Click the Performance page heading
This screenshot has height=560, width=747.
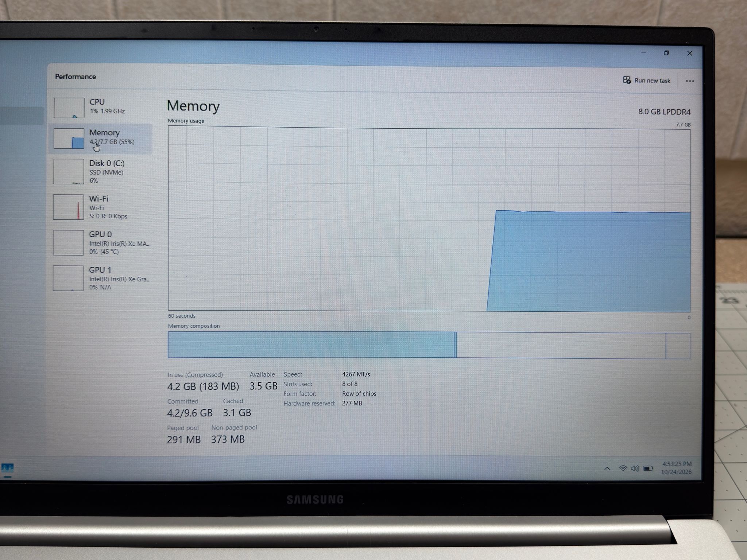(x=76, y=77)
